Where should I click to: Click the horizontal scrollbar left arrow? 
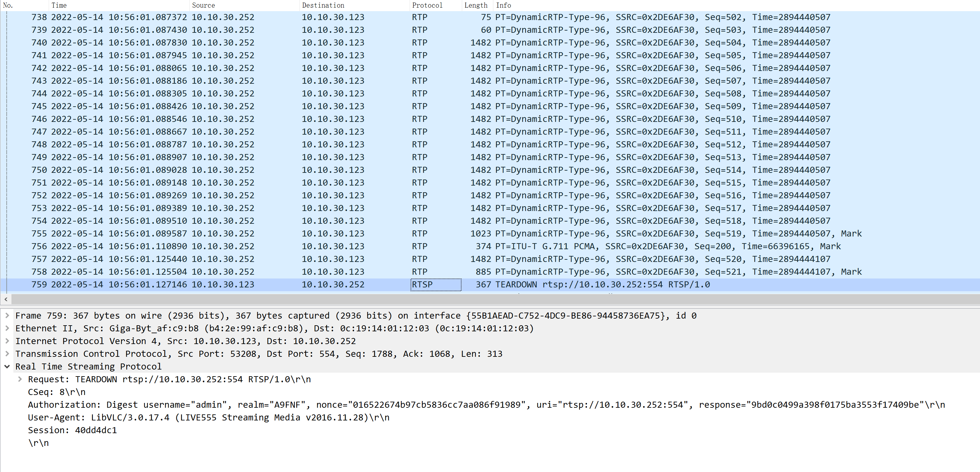pyautogui.click(x=6, y=299)
